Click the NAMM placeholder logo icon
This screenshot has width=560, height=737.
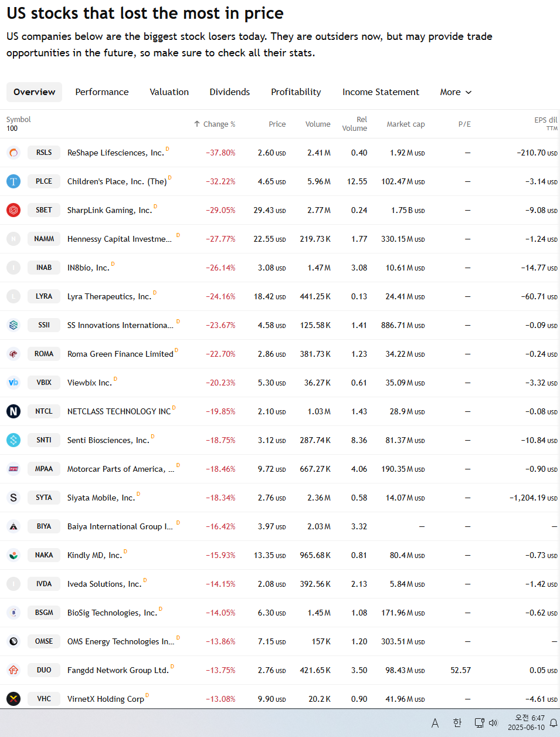pos(13,239)
